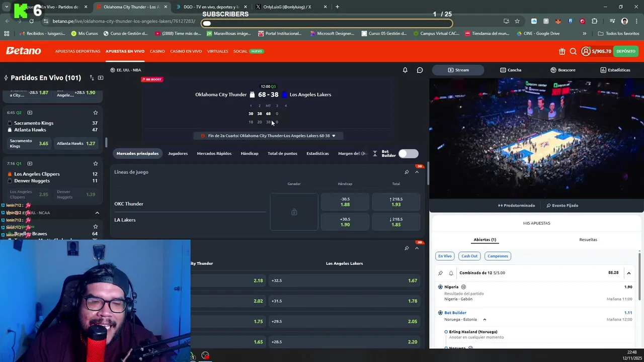Collapse the Combinada de 12 bet details

click(628, 273)
